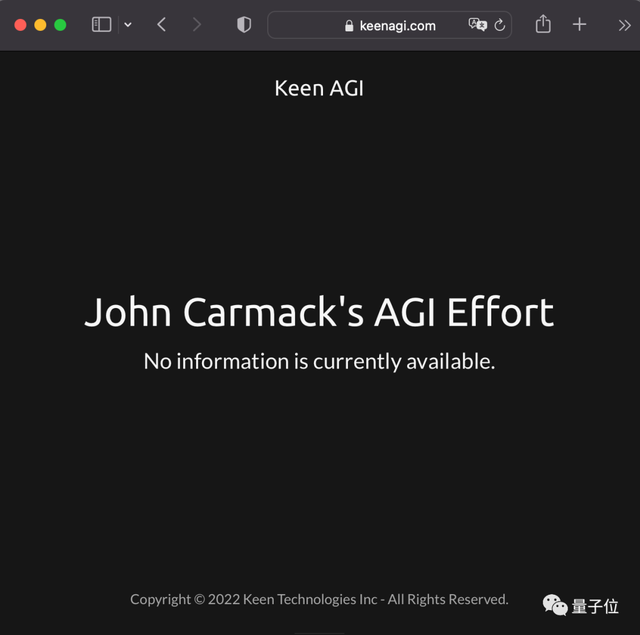This screenshot has width=640, height=635.
Task: Open the privacy report shield icon
Action: pos(244,25)
